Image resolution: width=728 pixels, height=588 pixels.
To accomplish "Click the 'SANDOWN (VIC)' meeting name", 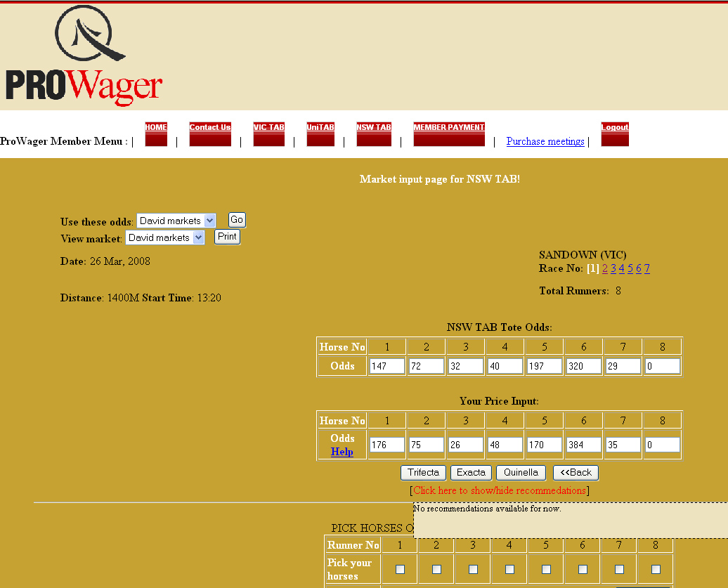I will point(583,255).
